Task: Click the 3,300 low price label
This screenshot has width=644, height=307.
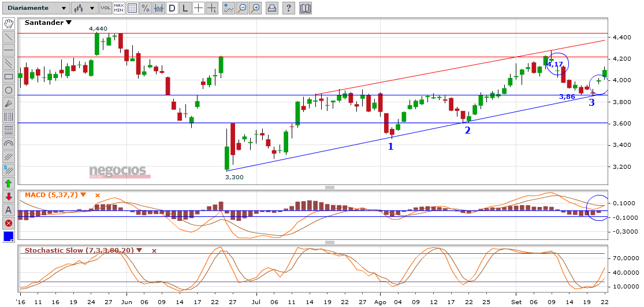Action: click(x=235, y=177)
